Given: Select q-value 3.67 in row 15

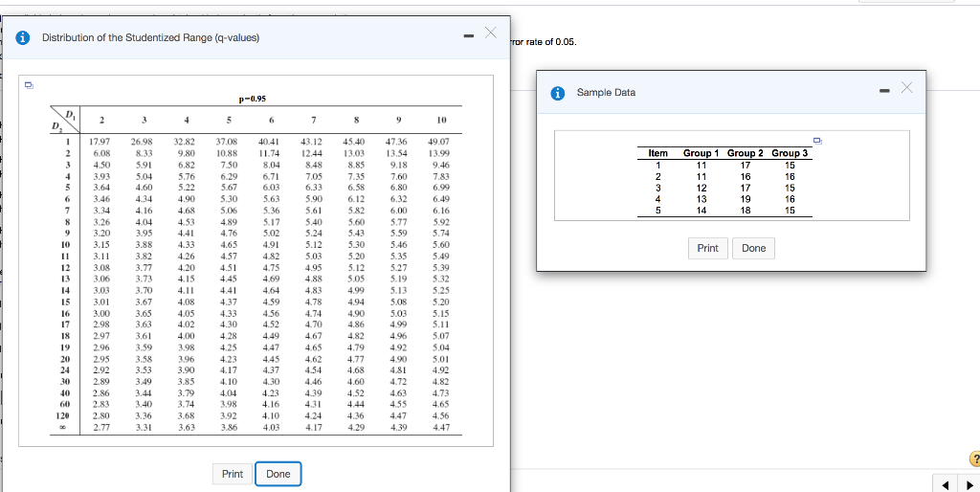Looking at the screenshot, I should tap(144, 302).
